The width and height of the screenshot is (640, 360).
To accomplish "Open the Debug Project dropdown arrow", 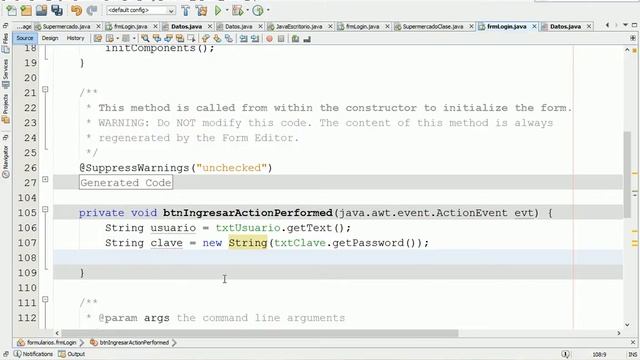I will click(247, 10).
